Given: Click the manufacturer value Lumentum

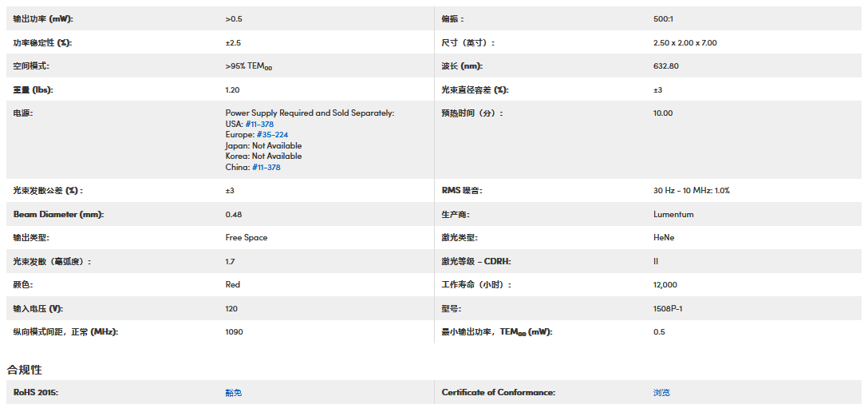Looking at the screenshot, I should [x=673, y=215].
